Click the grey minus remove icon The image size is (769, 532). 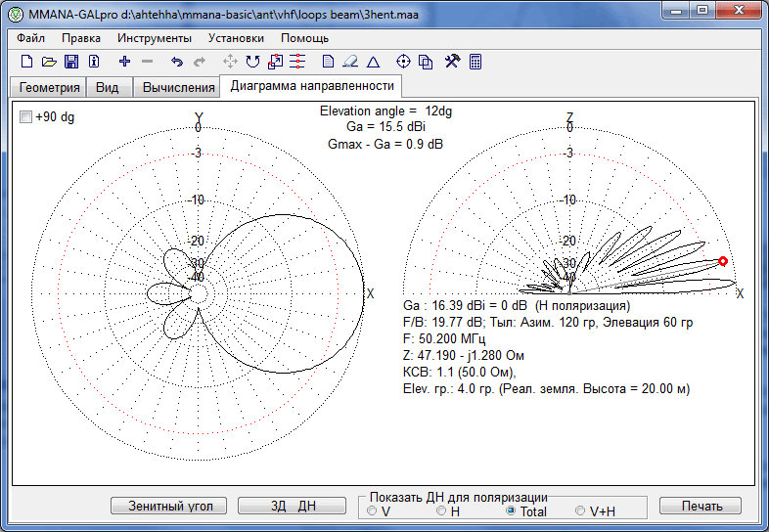tap(147, 62)
